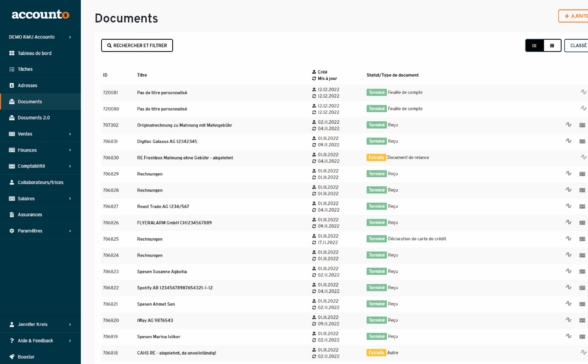The image size is (588, 364).
Task: Click the card icon on row 706831
Action: (582, 141)
